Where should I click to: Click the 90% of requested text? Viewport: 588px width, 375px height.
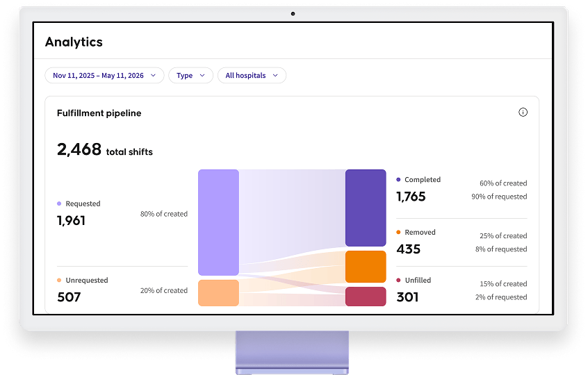pos(499,197)
